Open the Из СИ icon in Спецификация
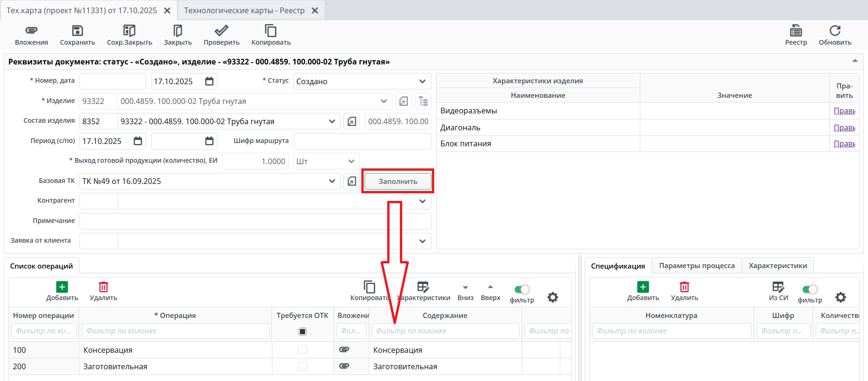 coord(778,287)
